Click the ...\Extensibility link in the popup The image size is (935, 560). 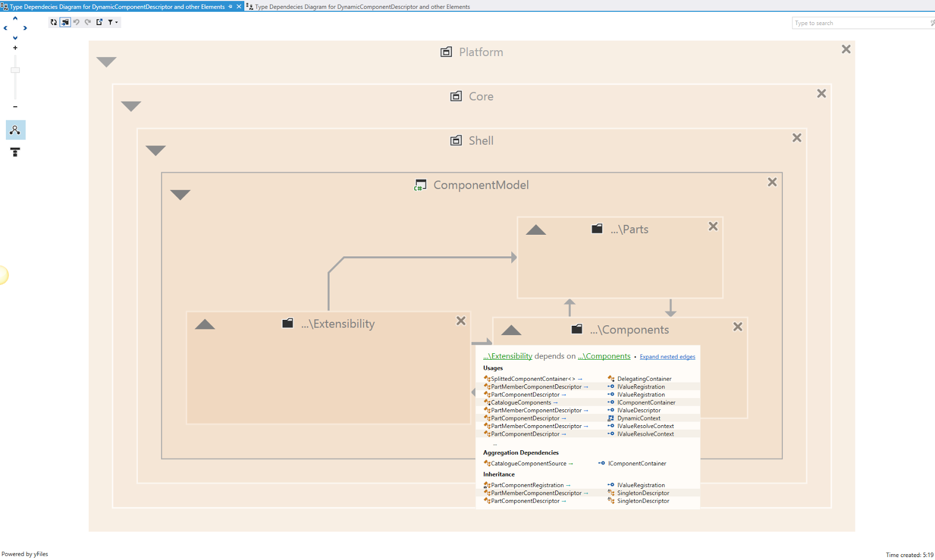pos(508,356)
